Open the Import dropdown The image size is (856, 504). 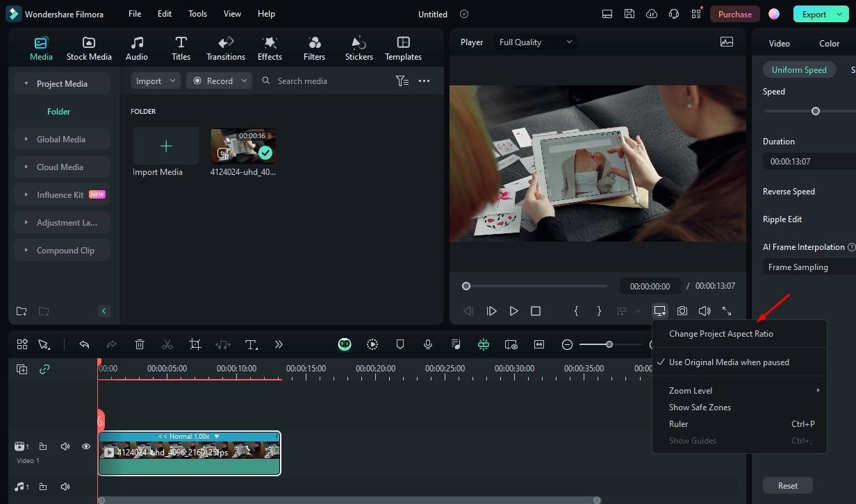click(x=155, y=81)
